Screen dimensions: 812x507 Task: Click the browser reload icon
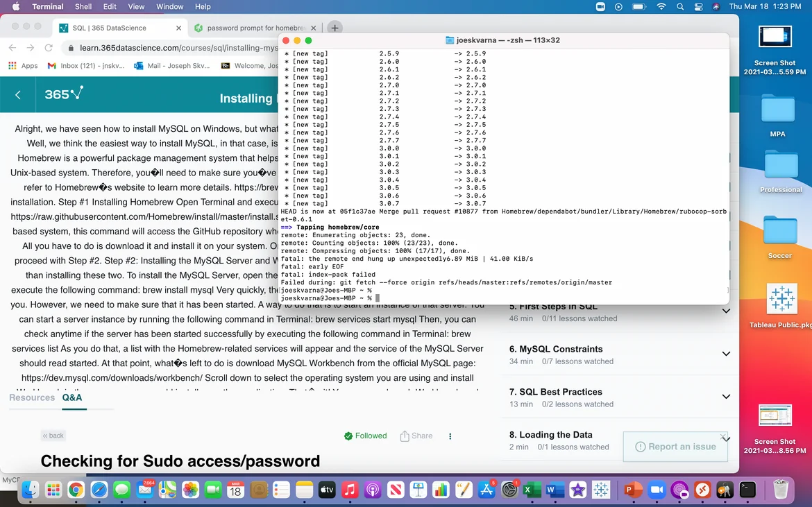[49, 48]
